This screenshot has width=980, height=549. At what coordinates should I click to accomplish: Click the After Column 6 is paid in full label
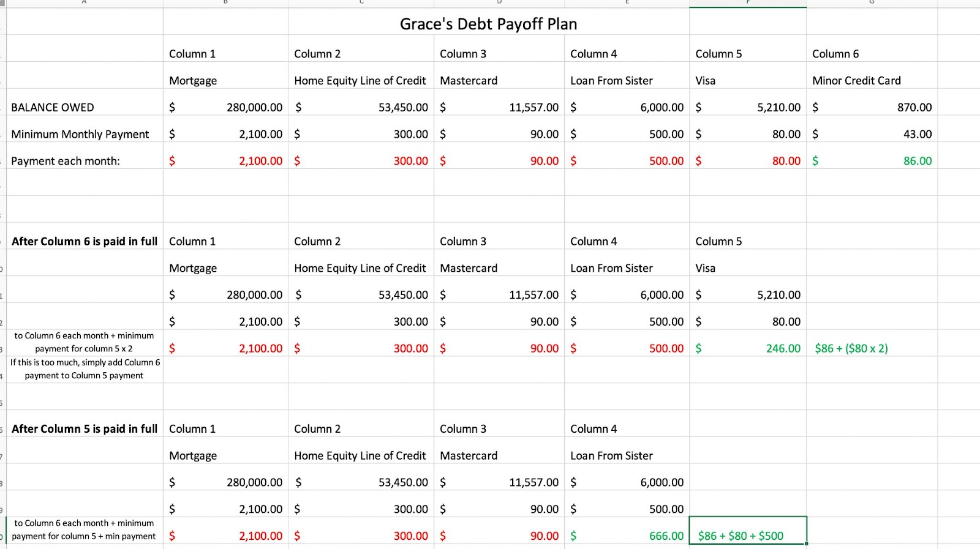(85, 241)
